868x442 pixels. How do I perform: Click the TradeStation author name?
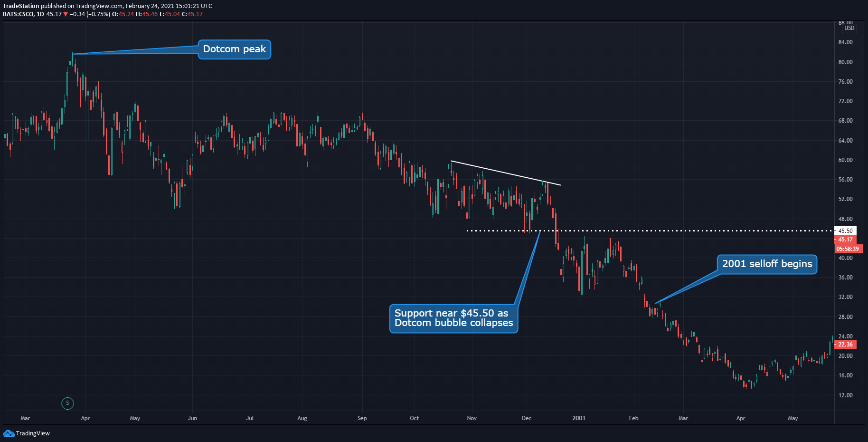[21, 6]
